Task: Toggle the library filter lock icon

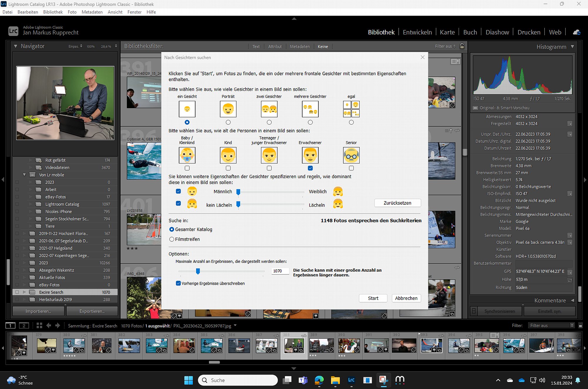Action: point(462,46)
